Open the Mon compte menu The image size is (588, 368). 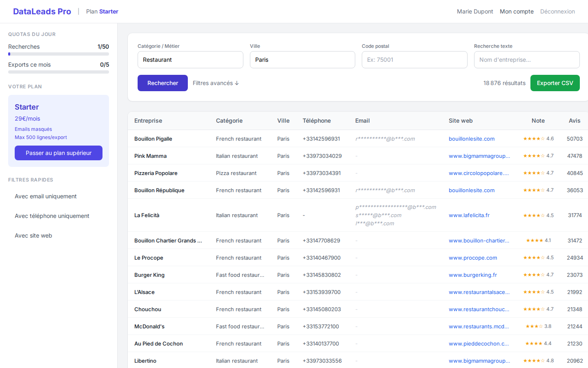(x=517, y=11)
